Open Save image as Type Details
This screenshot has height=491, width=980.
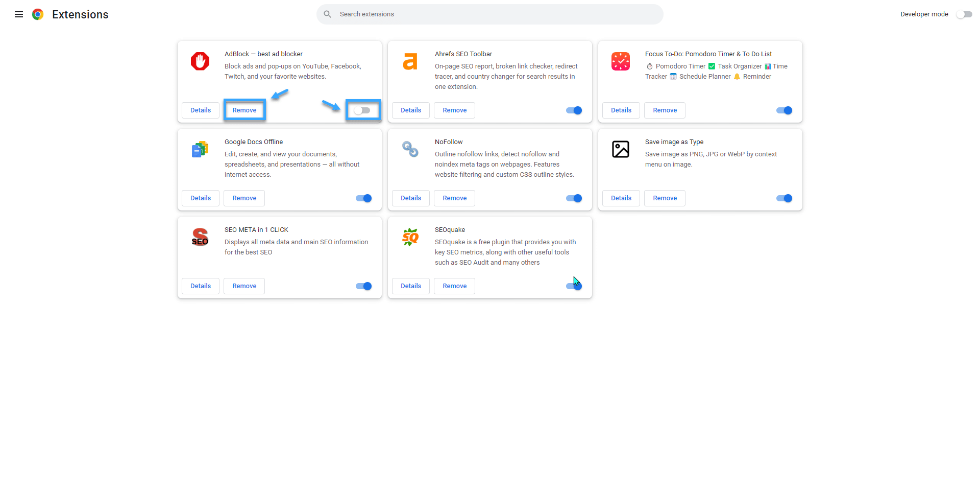point(621,198)
